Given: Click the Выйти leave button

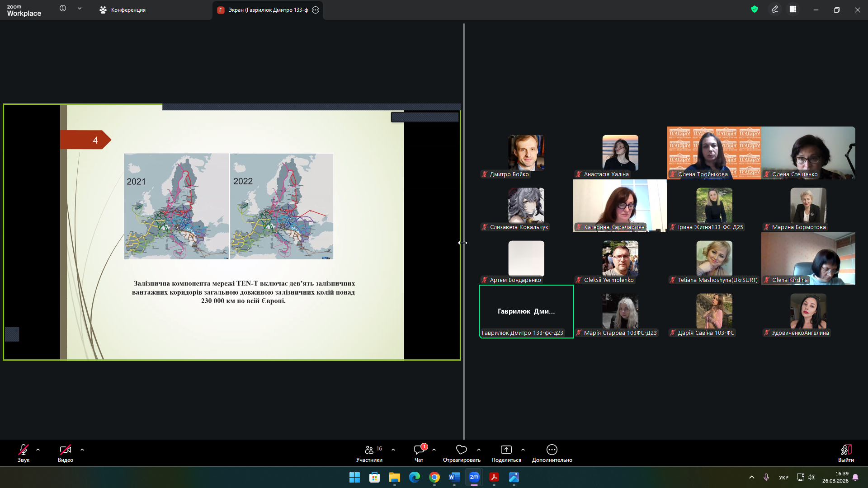Looking at the screenshot, I should tap(845, 453).
